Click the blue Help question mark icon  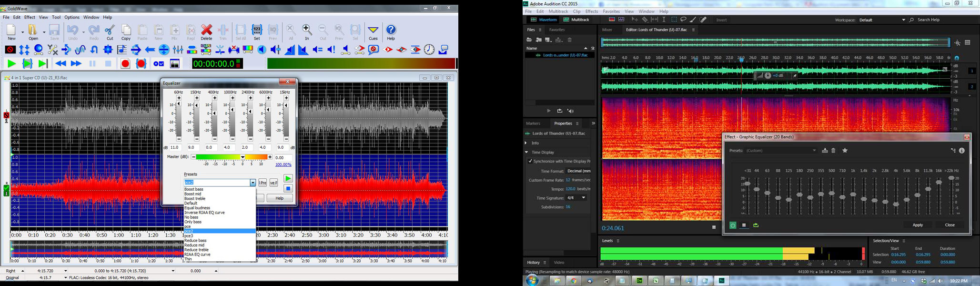pyautogui.click(x=391, y=32)
